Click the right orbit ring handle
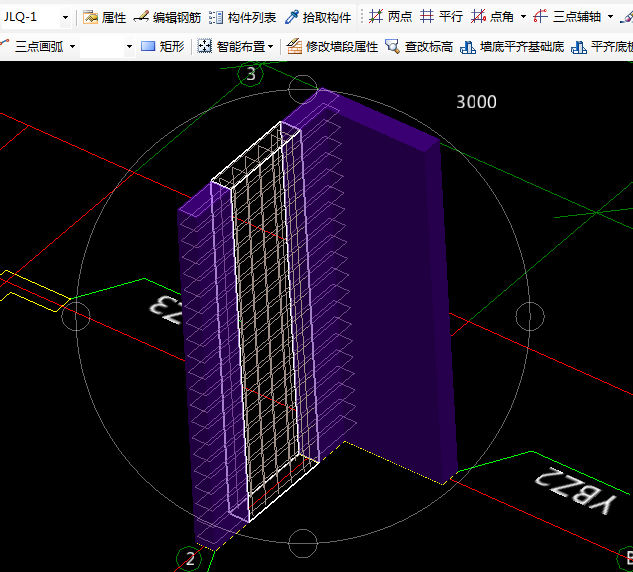The width and height of the screenshot is (633, 572). (530, 316)
